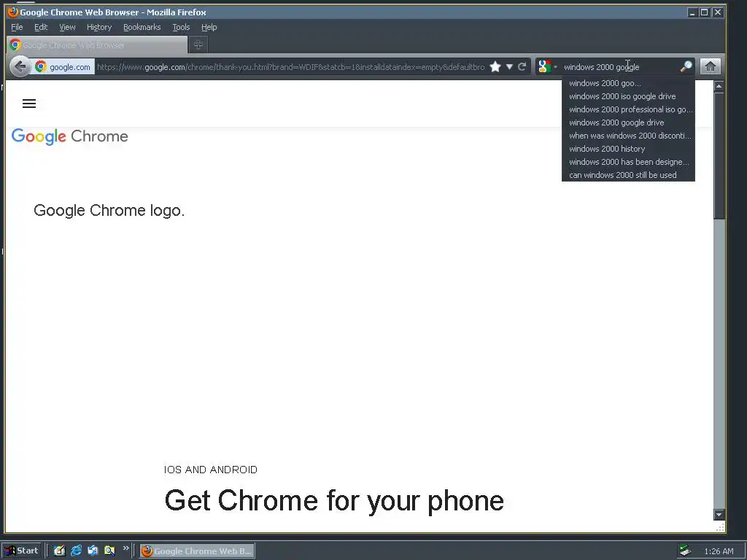Choose suggestion 'windows 2000 goo...'
Image resolution: width=747 pixels, height=560 pixels.
tap(628, 83)
